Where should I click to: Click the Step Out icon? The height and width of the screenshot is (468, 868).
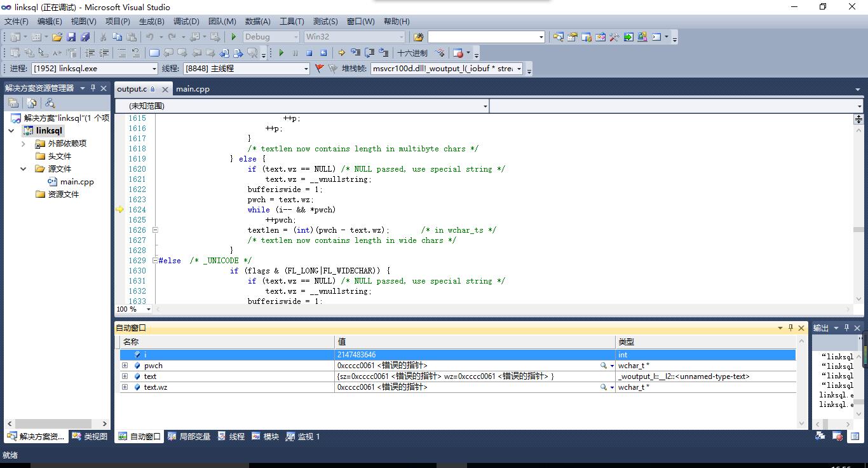pos(383,53)
